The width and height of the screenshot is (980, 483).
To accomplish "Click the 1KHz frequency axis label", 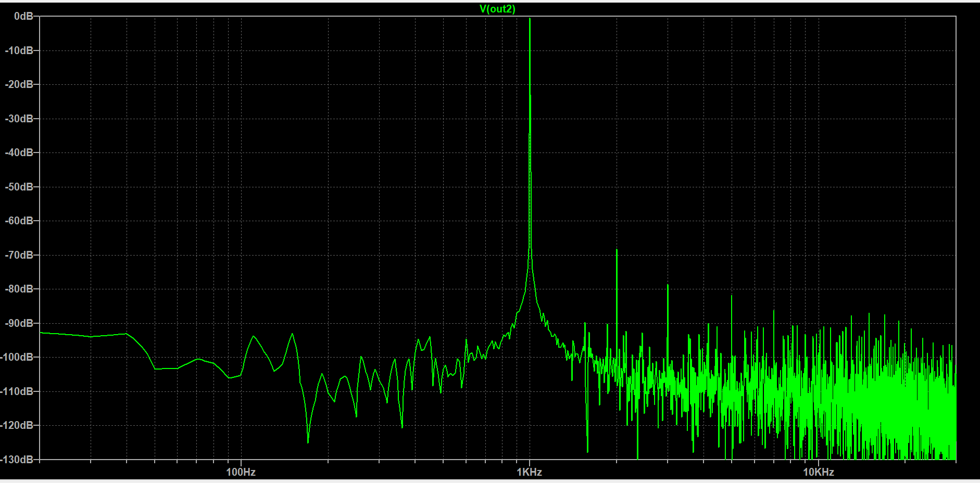I will (x=530, y=472).
